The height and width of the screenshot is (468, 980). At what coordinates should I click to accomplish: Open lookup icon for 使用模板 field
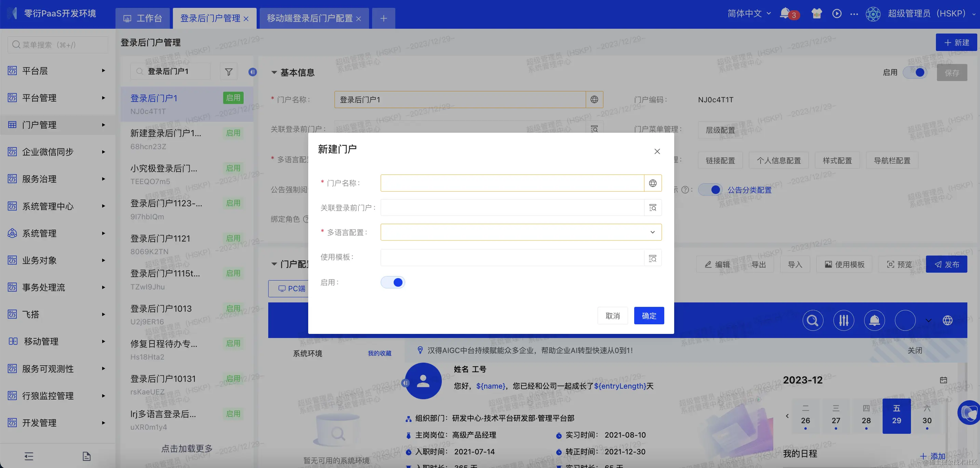point(652,258)
